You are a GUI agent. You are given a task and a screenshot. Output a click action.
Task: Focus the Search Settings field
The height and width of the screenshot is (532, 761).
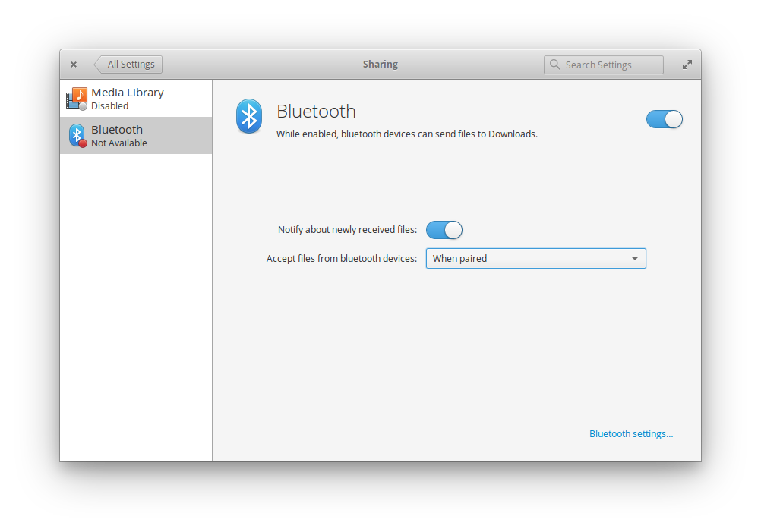603,65
